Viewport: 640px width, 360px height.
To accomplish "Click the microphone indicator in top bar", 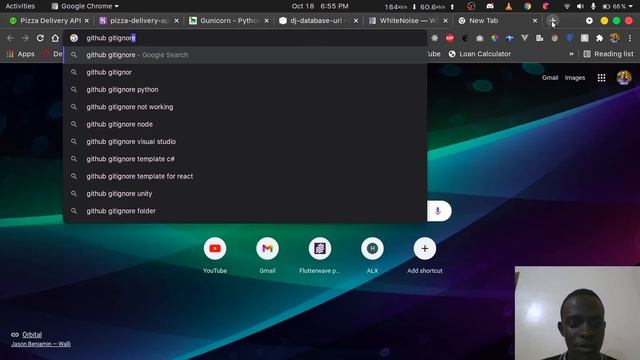I will 593,6.
